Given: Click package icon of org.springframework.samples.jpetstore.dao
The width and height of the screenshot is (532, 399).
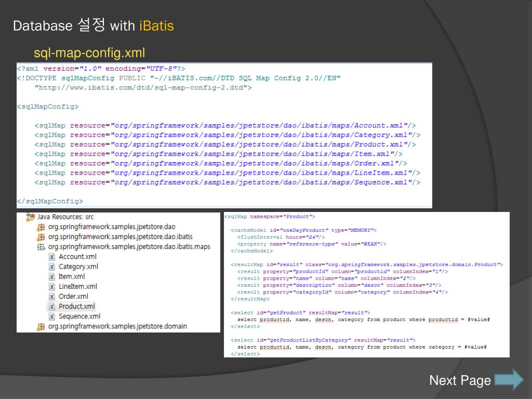Looking at the screenshot, I should 41,227.
